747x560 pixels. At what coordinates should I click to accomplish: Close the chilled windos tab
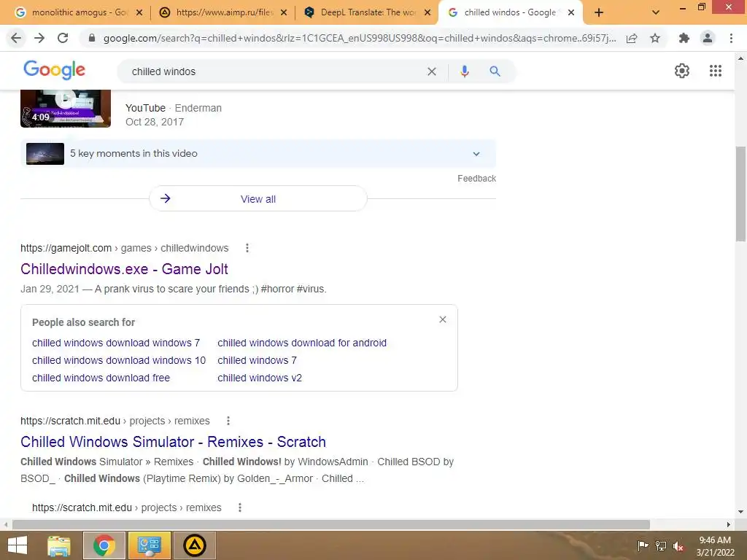[571, 12]
